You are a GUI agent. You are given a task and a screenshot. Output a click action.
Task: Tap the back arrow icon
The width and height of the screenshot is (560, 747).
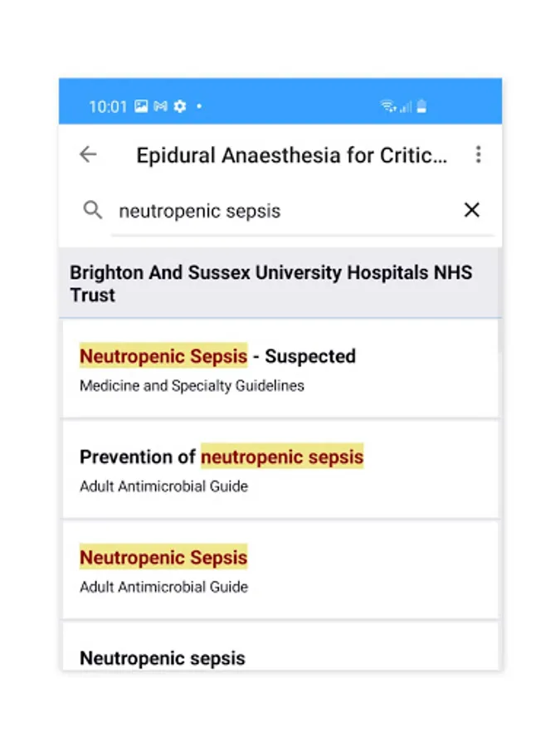(88, 154)
